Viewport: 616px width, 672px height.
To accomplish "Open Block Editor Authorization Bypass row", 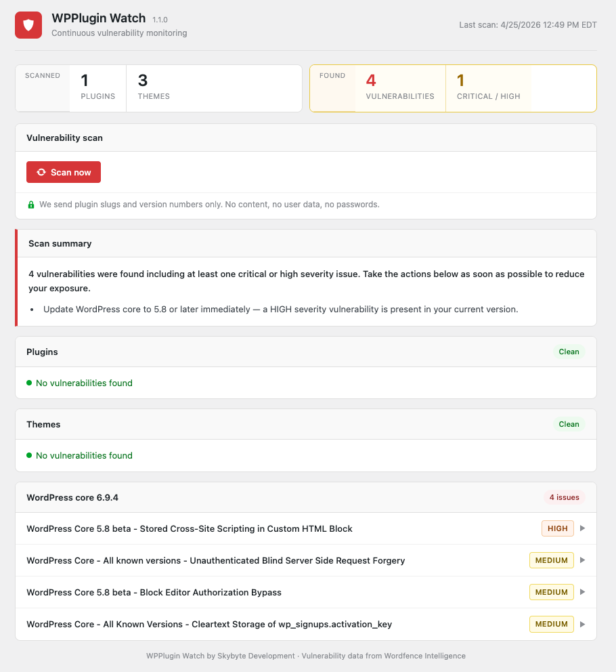I will pyautogui.click(x=306, y=592).
